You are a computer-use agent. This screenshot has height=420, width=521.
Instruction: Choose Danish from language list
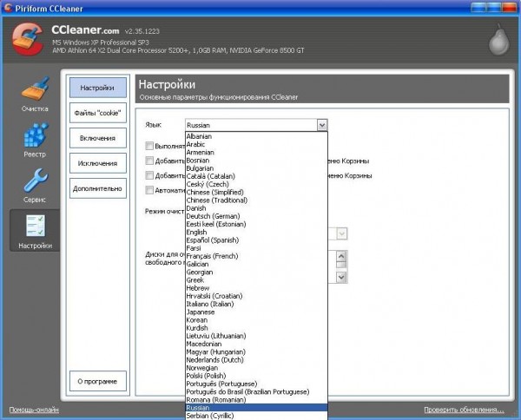click(256, 208)
